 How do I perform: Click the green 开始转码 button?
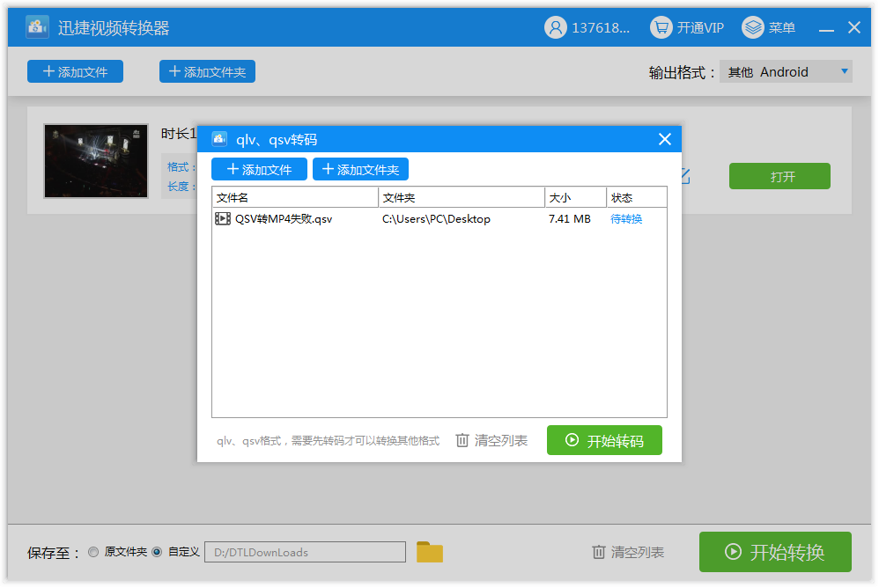(604, 441)
